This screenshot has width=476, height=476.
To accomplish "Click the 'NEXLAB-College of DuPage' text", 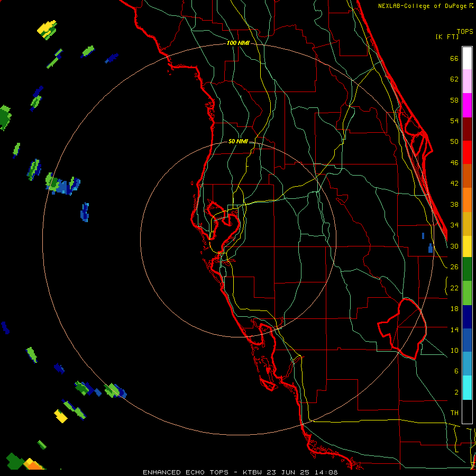I will [423, 6].
